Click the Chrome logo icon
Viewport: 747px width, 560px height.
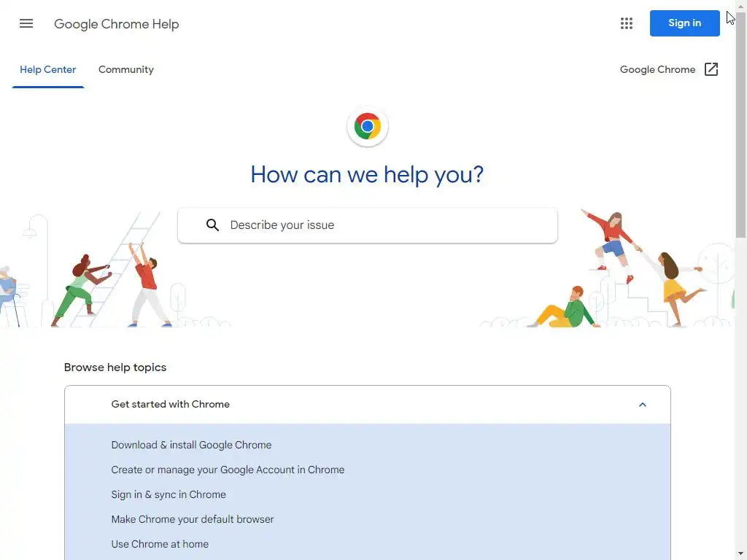[x=368, y=126]
